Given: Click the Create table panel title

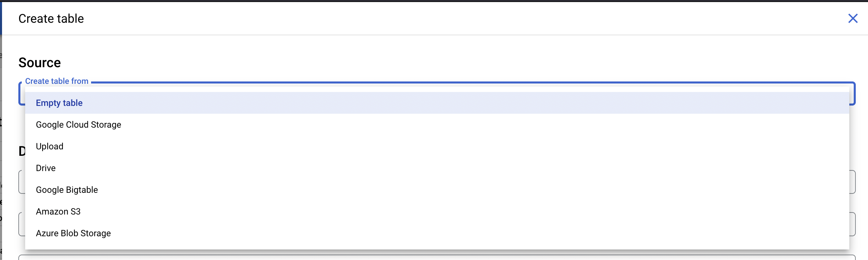Looking at the screenshot, I should tap(51, 19).
